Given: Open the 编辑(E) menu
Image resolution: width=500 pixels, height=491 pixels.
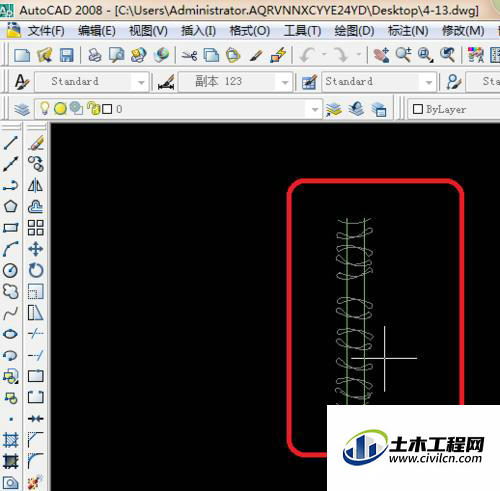Looking at the screenshot, I should click(97, 31).
